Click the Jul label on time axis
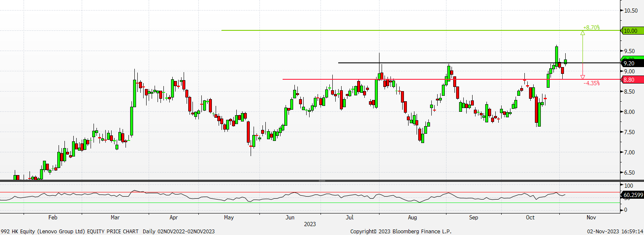Image resolution: width=644 pixels, height=235 pixels. (x=350, y=218)
